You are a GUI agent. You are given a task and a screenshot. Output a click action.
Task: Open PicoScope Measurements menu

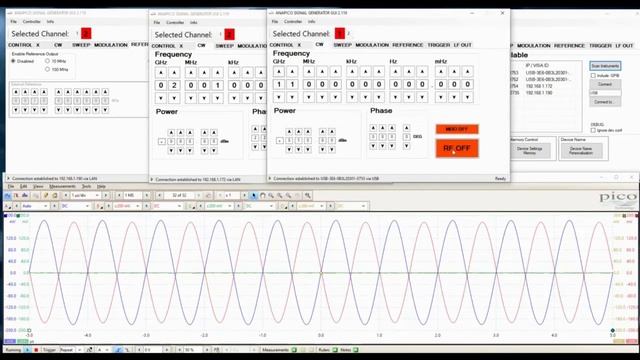click(62, 186)
